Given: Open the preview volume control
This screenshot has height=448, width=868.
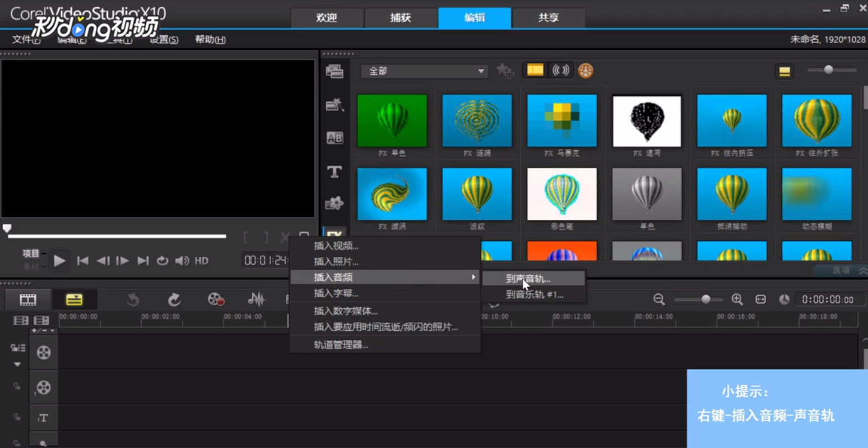Looking at the screenshot, I should [182, 261].
